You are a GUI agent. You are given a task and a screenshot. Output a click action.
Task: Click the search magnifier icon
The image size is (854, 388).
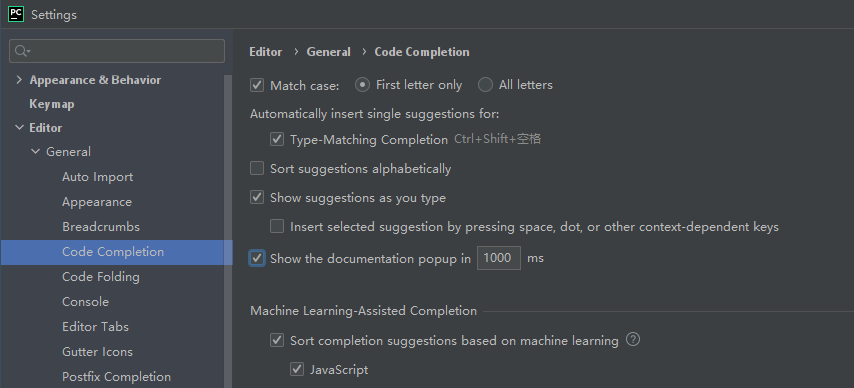22,51
